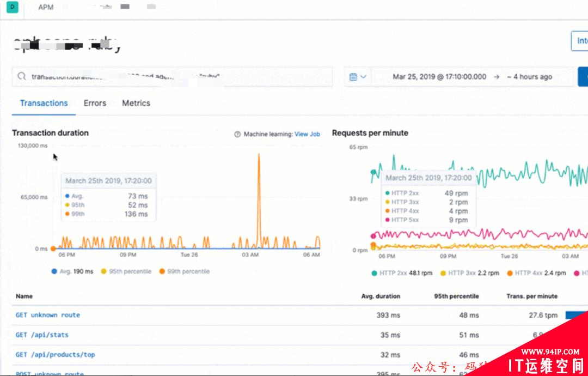Image resolution: width=588 pixels, height=376 pixels.
Task: Sort the table by Name column
Action: (x=24, y=296)
